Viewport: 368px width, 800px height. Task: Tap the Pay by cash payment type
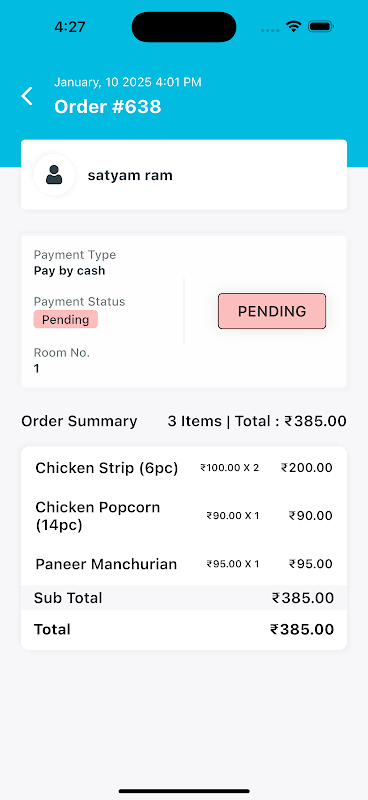coord(69,271)
